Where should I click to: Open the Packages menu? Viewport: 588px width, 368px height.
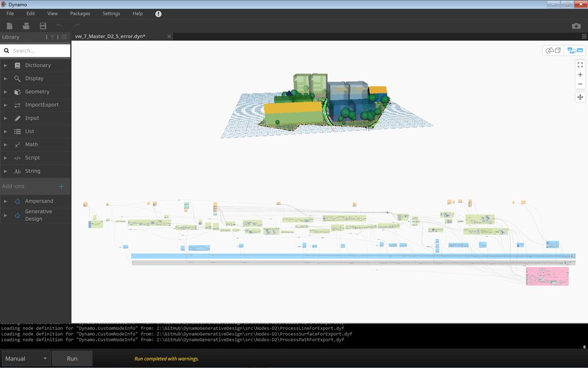point(80,13)
